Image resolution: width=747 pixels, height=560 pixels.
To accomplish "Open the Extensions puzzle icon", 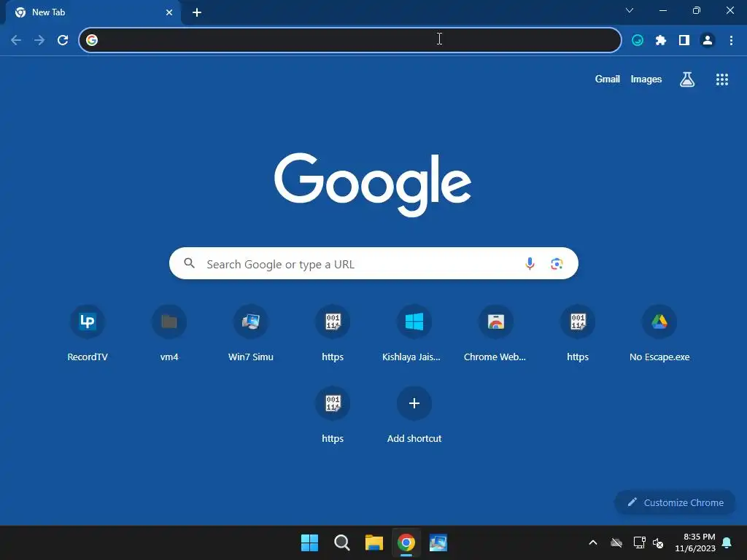I will click(661, 40).
